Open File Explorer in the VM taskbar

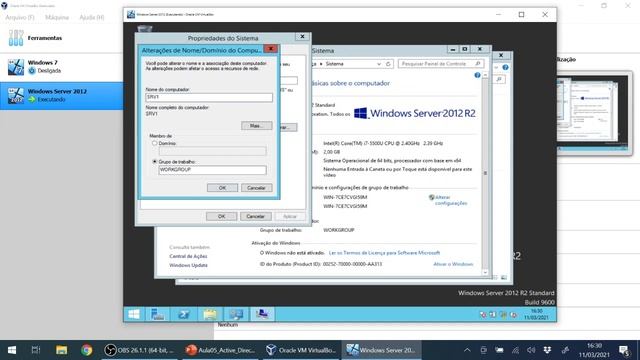pos(210,314)
